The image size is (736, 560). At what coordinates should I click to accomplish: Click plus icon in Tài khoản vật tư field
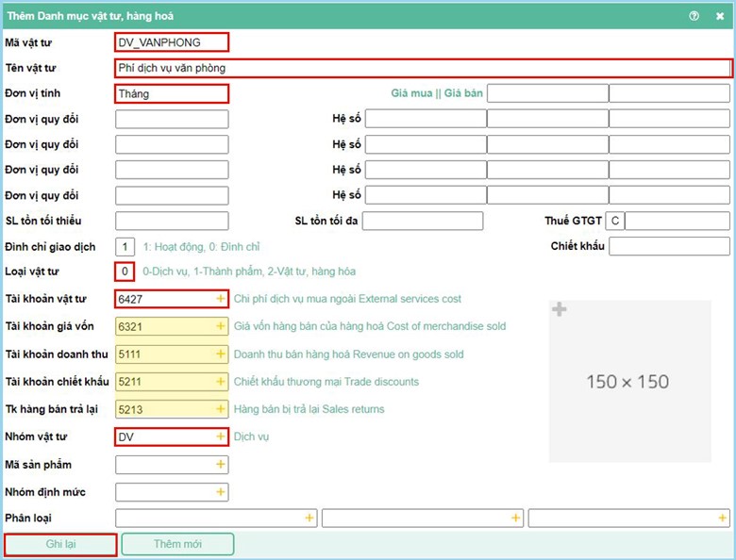221,299
